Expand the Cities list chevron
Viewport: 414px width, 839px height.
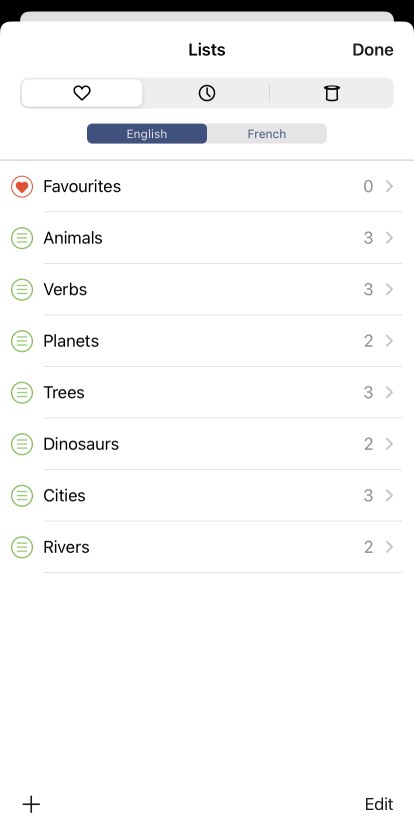(389, 495)
